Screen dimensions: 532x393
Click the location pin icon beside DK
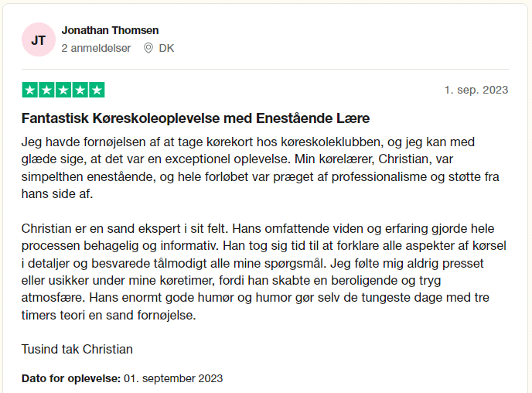[149, 48]
